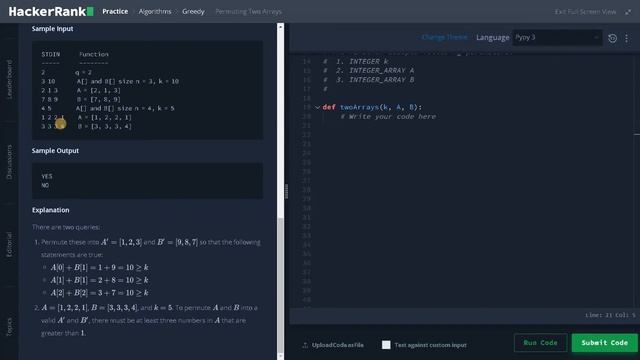Click the Explanation heading
Viewport: 640px width, 360px height.
51,210
